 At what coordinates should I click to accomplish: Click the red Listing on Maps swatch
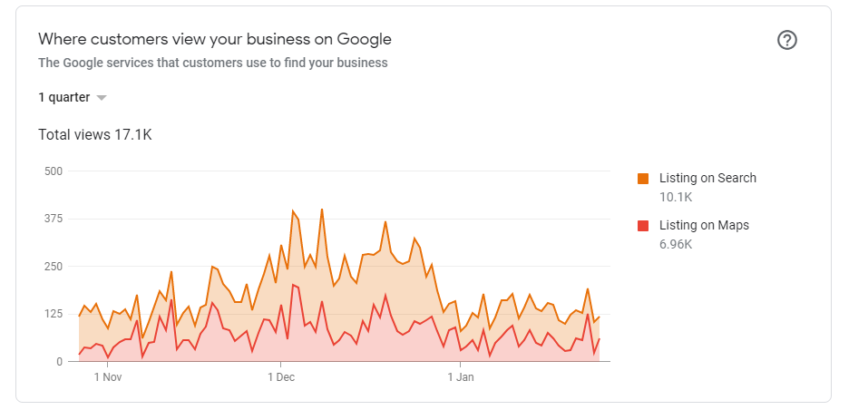[643, 226]
